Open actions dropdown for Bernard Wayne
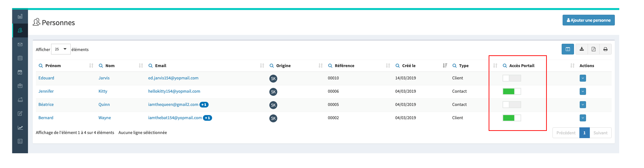Image resolution: width=644 pixels, height=168 pixels. click(x=583, y=118)
